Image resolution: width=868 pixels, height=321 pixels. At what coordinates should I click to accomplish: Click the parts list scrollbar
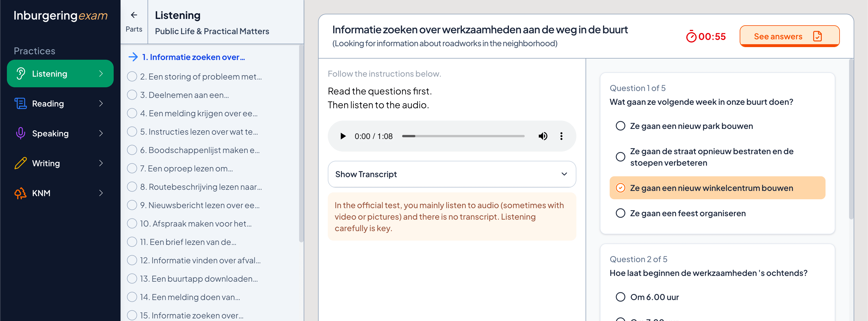pos(301,143)
